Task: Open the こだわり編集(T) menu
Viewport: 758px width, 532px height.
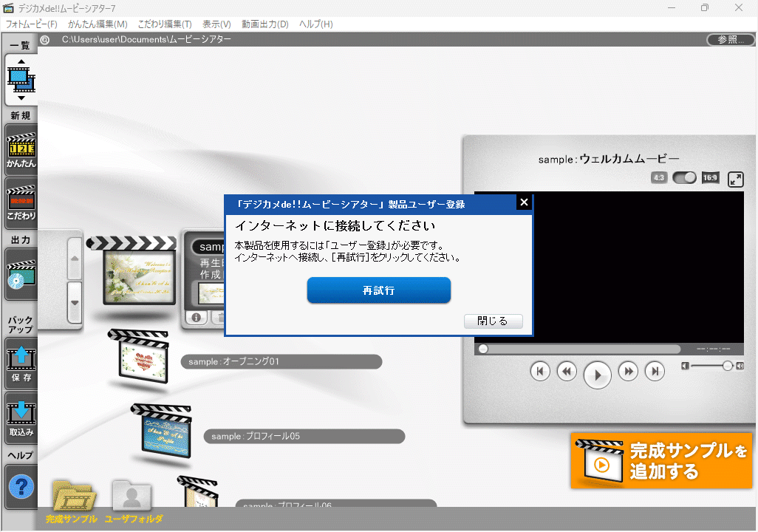Action: [165, 24]
